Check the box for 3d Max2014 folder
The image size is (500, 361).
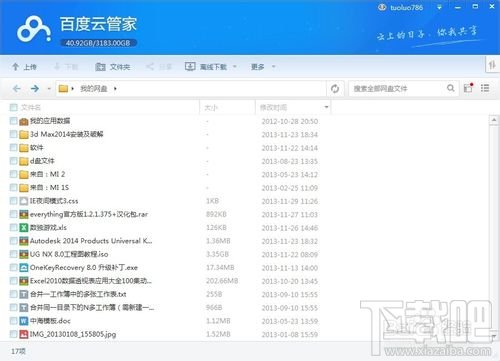tap(14, 134)
